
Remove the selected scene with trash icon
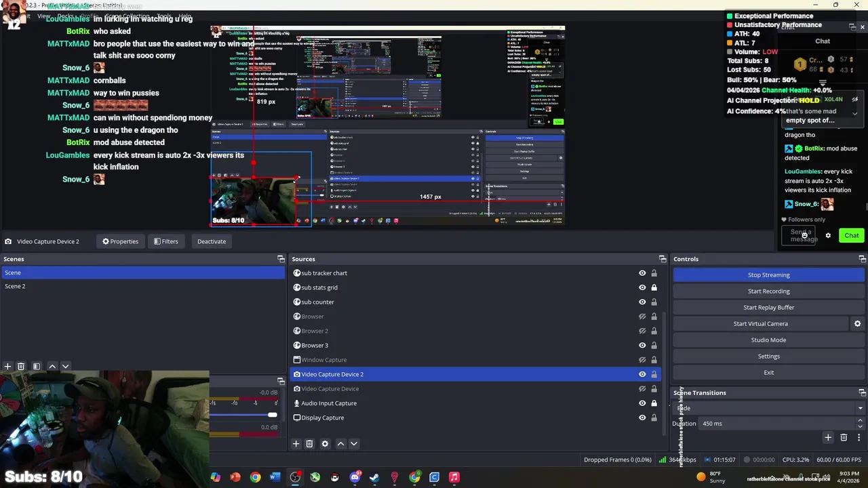(x=21, y=366)
